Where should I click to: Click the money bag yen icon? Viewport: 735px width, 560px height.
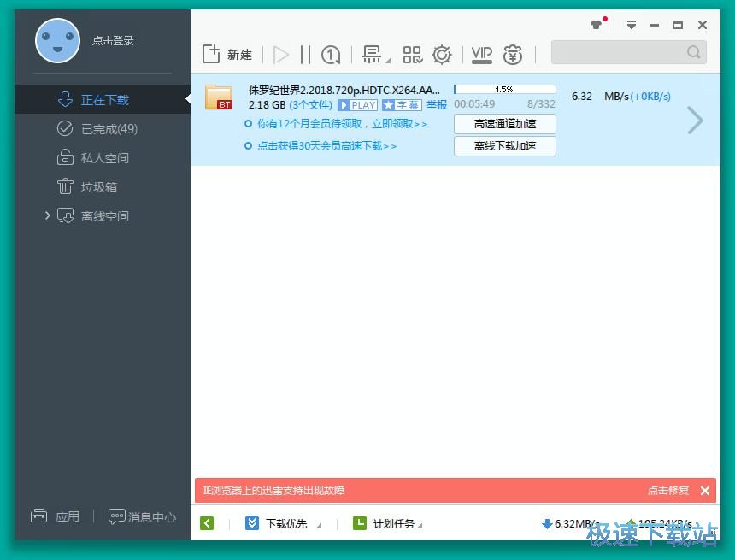pyautogui.click(x=513, y=55)
